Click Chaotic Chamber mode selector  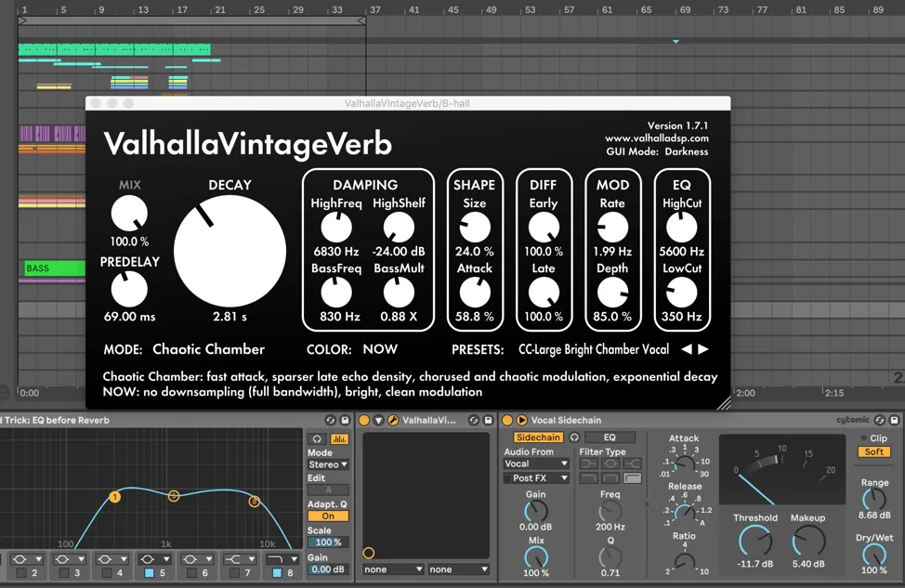pyautogui.click(x=208, y=349)
